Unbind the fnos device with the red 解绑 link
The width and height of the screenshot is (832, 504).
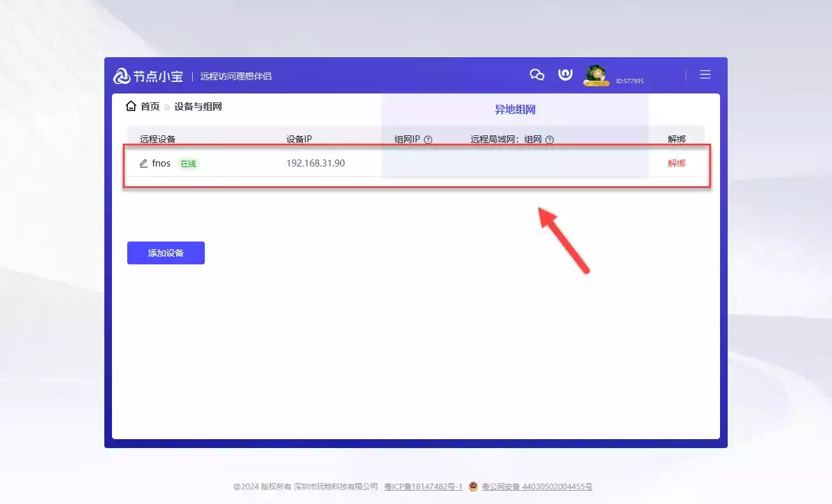677,163
